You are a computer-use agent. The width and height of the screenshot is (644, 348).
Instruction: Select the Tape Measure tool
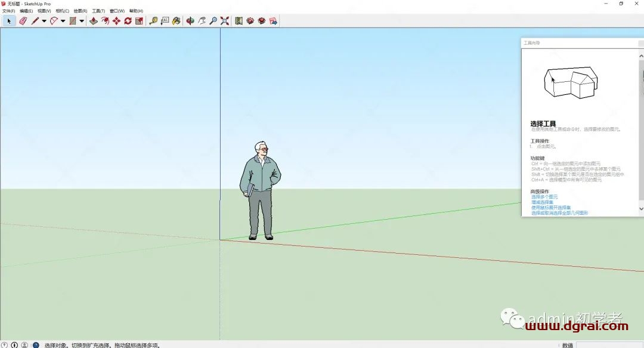coord(153,21)
